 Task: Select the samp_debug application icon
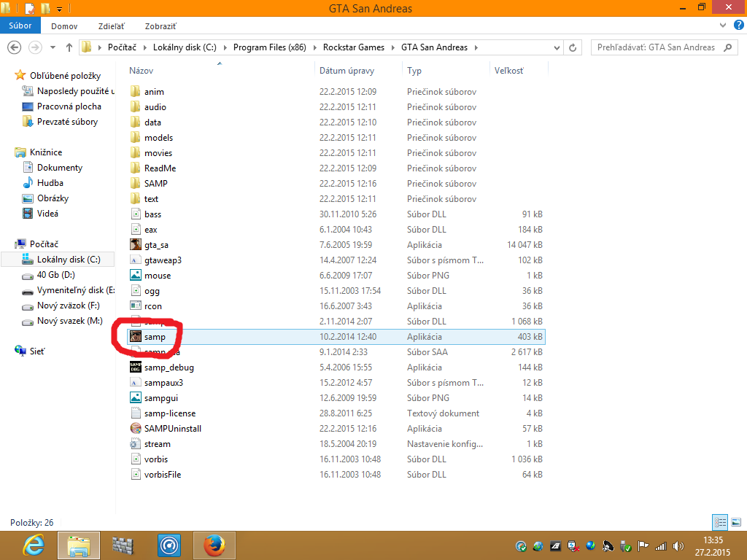tap(135, 367)
